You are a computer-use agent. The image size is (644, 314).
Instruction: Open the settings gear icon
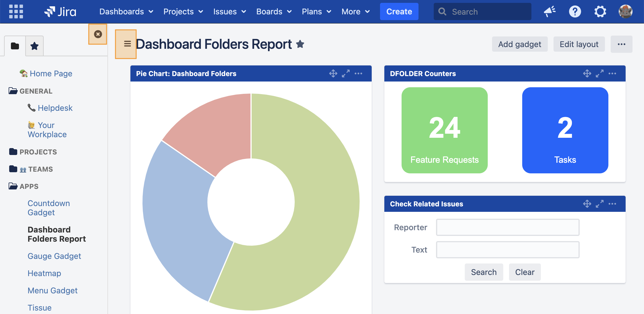600,11
